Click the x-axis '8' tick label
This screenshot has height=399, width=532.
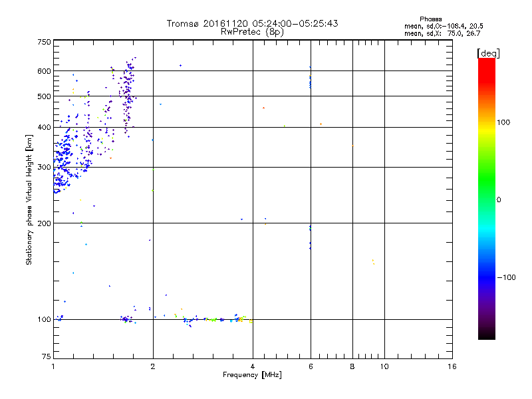tap(352, 366)
